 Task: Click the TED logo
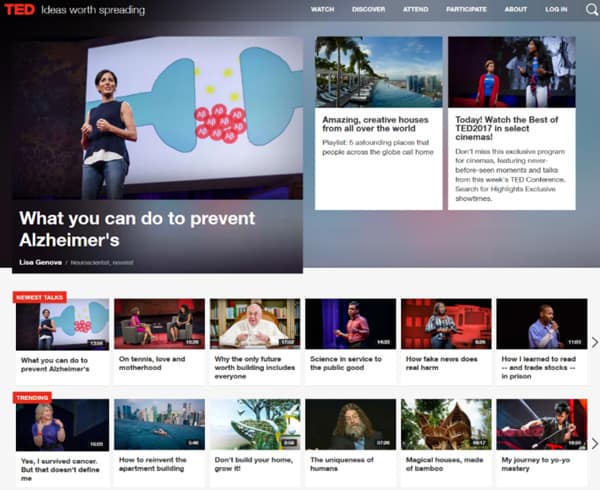pyautogui.click(x=20, y=9)
